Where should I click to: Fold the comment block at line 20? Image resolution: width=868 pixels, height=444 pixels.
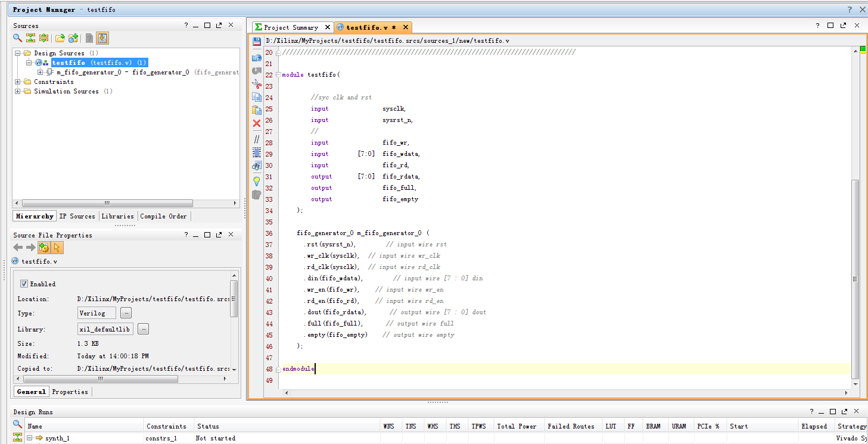[278, 52]
